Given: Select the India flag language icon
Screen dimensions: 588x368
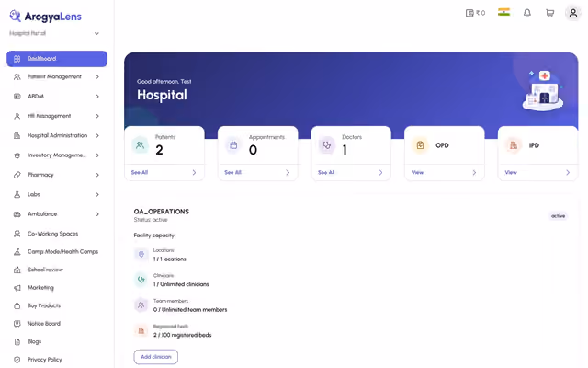Looking at the screenshot, I should (503, 12).
